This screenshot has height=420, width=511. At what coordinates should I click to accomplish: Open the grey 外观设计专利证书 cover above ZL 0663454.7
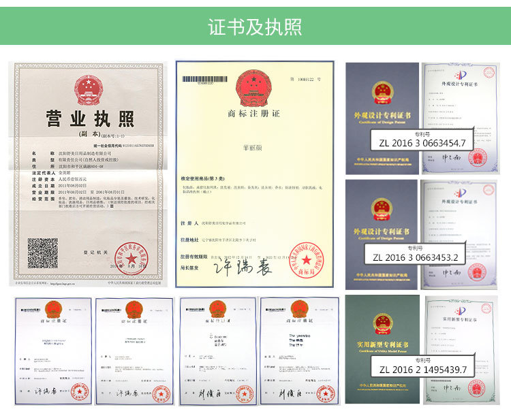point(382,118)
